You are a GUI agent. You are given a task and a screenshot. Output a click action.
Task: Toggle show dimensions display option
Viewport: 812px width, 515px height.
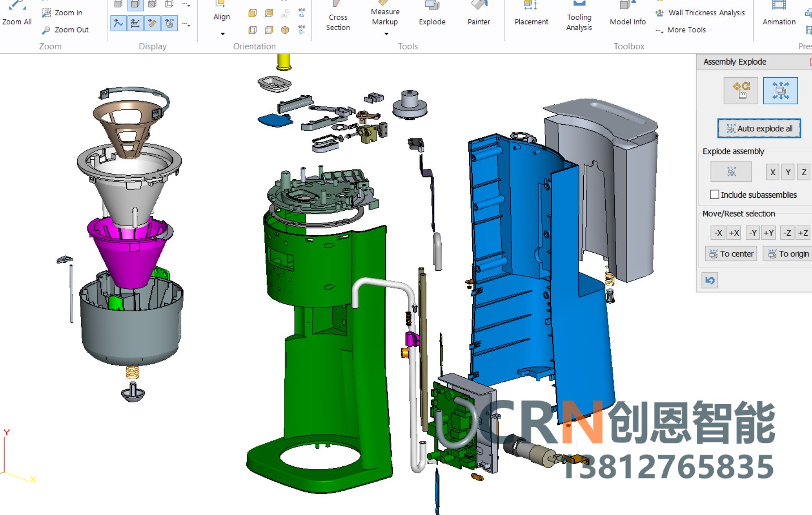pos(135,23)
